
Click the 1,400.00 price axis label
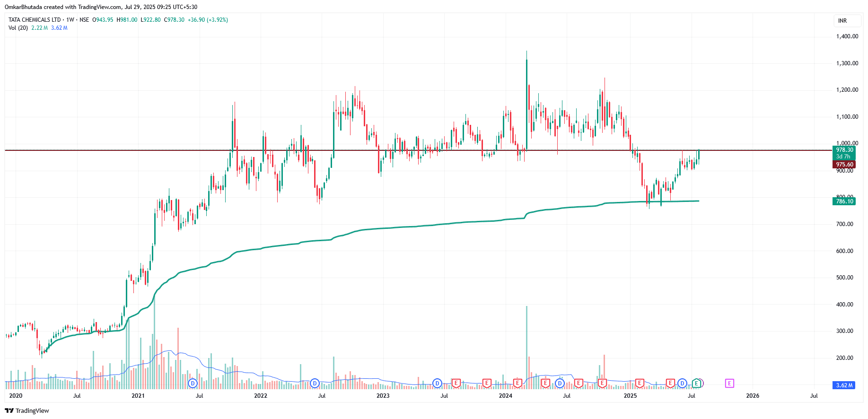847,36
